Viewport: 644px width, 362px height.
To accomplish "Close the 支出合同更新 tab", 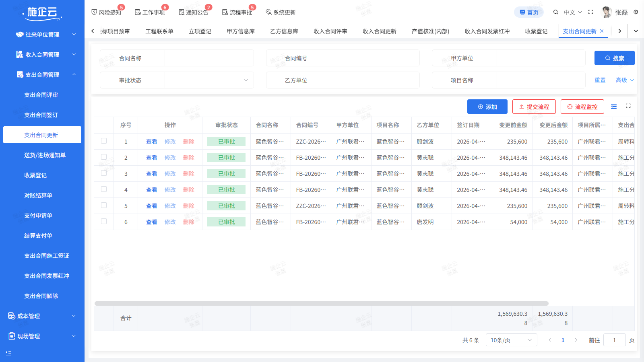I will pos(602,31).
